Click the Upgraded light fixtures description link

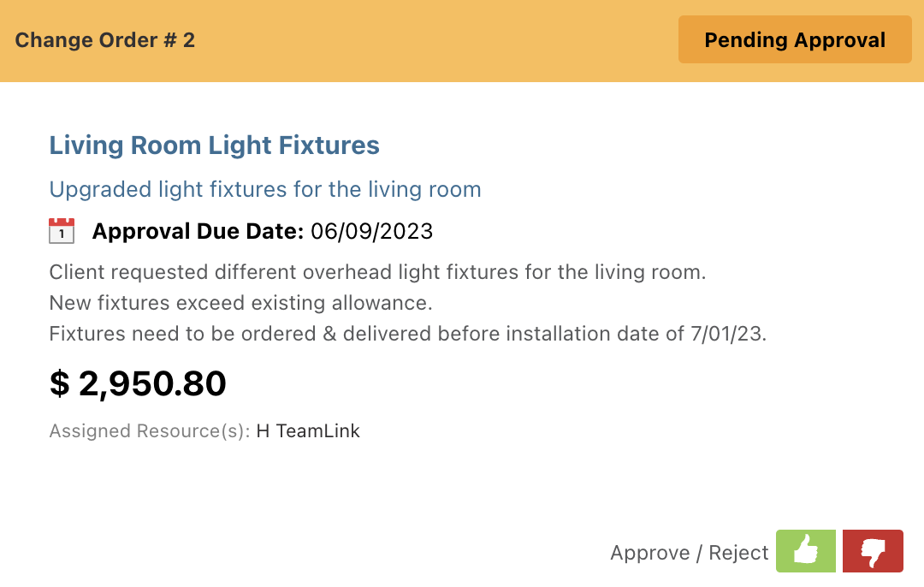(x=265, y=189)
